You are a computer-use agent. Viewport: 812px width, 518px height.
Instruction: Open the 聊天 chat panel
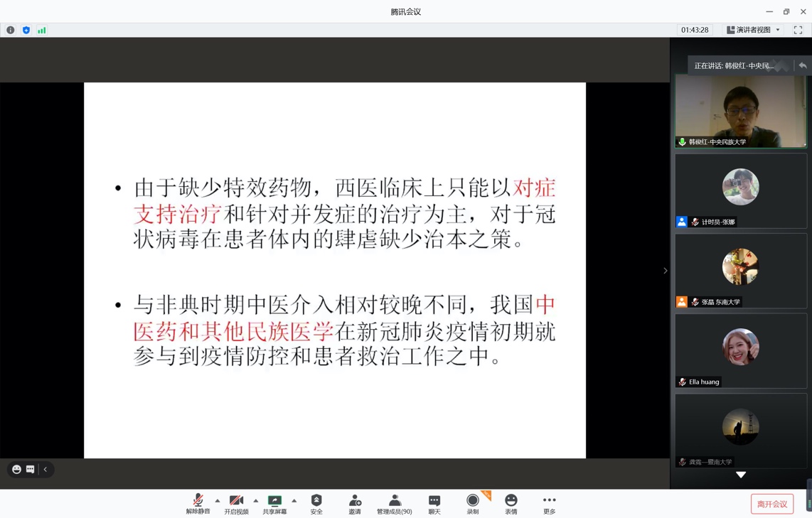coord(434,504)
